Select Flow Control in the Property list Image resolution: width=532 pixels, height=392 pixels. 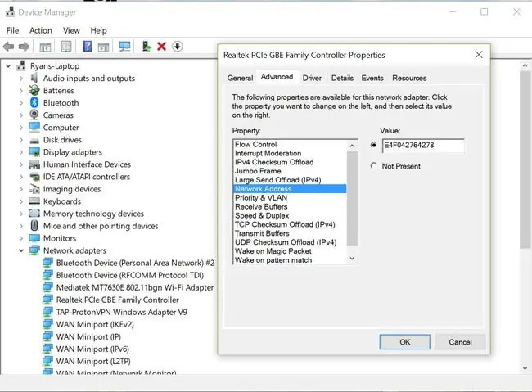click(290, 144)
